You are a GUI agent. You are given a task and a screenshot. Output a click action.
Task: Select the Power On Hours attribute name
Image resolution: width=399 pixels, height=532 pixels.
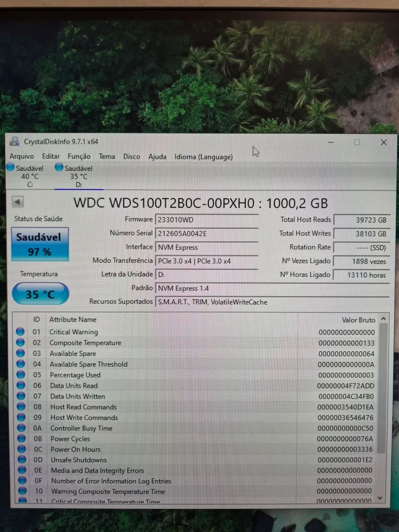coord(76,449)
